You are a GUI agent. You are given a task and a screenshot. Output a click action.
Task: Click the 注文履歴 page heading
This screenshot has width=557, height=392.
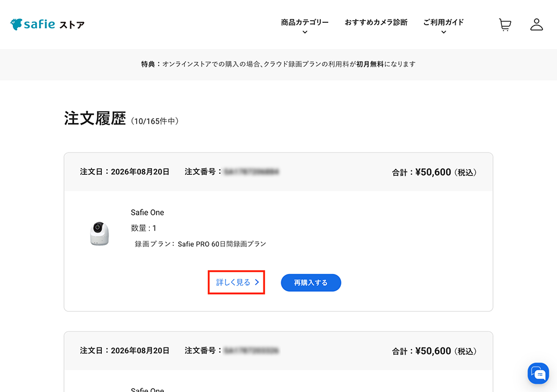coord(95,118)
